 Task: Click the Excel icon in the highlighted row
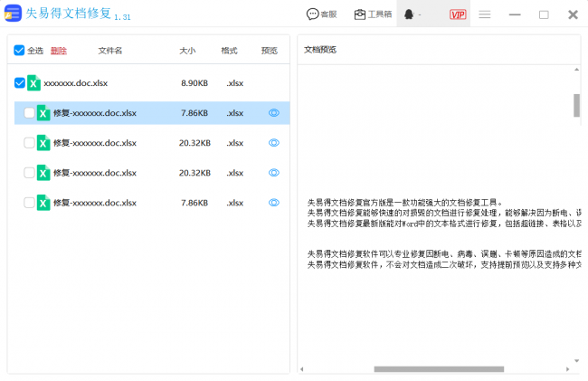click(43, 113)
